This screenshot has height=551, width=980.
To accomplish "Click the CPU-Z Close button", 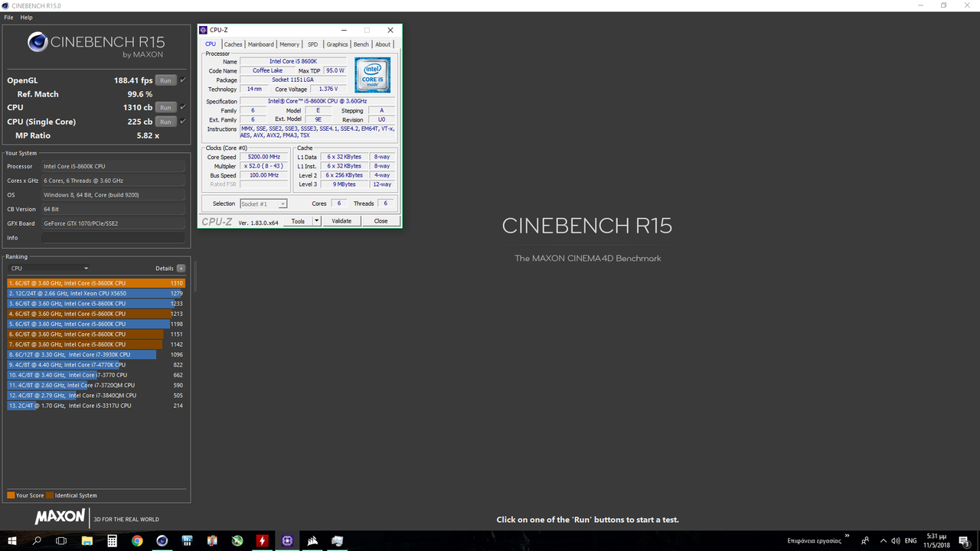I will click(381, 221).
